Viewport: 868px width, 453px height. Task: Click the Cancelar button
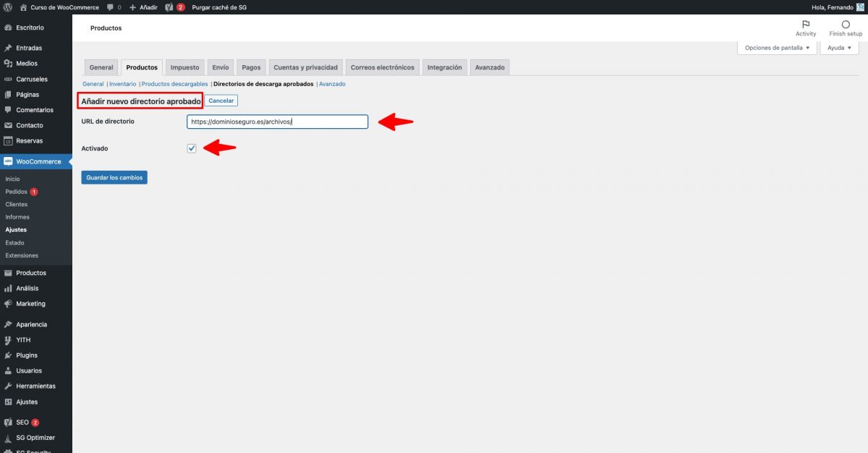(221, 101)
